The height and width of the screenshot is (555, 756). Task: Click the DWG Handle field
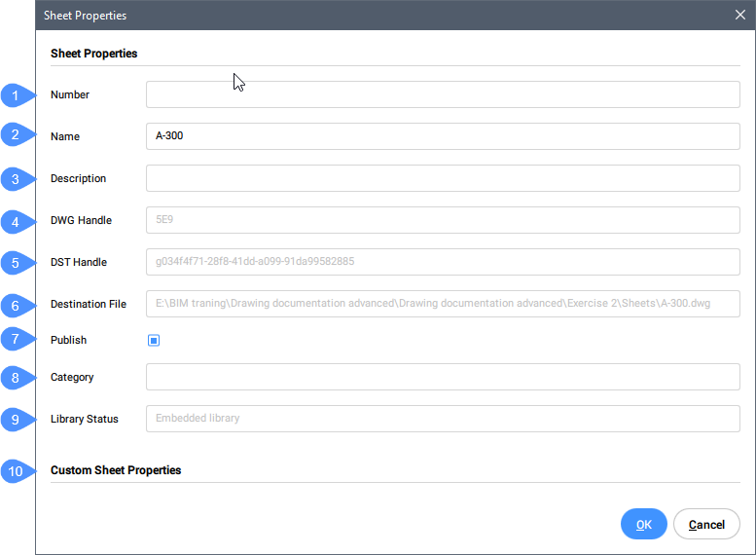coord(443,220)
